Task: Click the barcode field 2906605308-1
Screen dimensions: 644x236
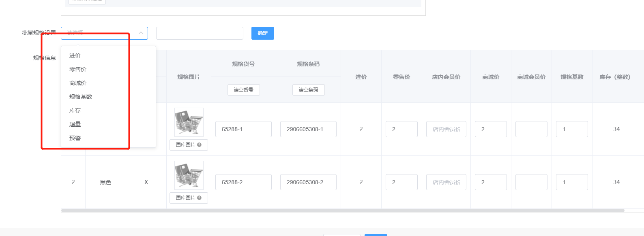Action: [x=308, y=129]
